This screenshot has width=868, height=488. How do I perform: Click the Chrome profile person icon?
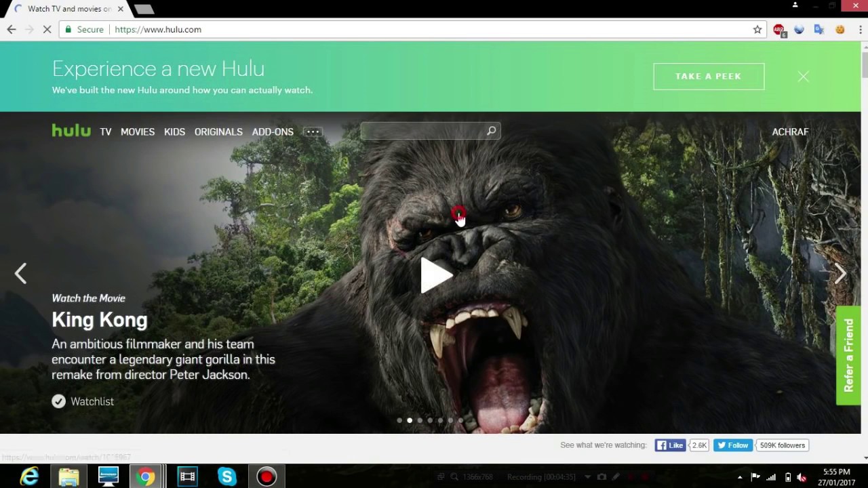(795, 5)
